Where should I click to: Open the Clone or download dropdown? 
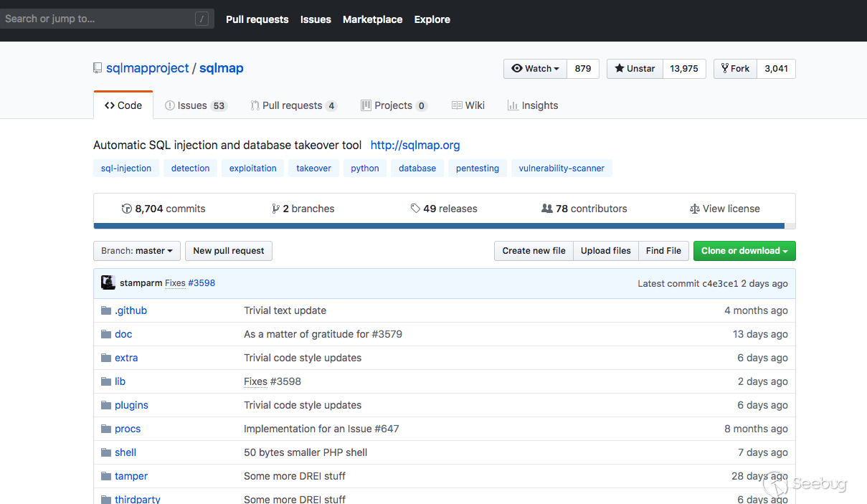pyautogui.click(x=744, y=251)
